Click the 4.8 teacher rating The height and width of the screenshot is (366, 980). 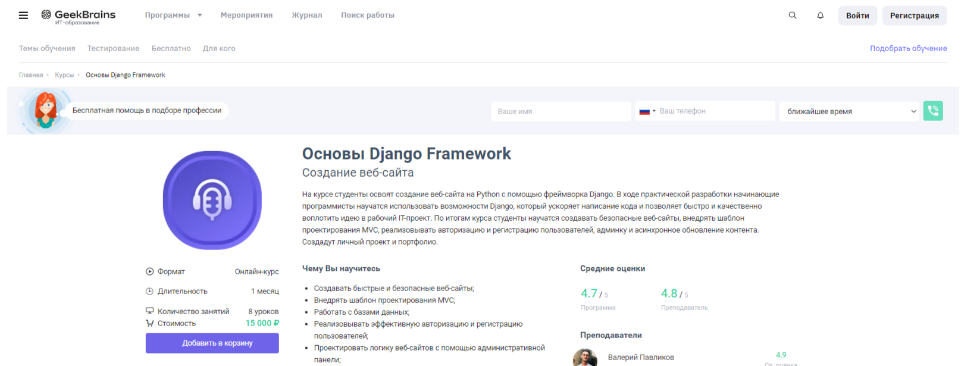pos(669,293)
